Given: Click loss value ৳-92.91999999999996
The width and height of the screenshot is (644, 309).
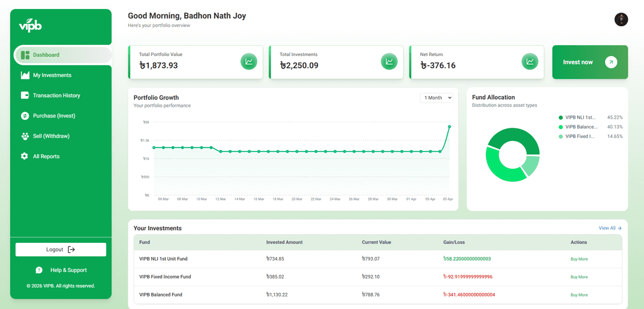Looking at the screenshot, I should (468, 277).
